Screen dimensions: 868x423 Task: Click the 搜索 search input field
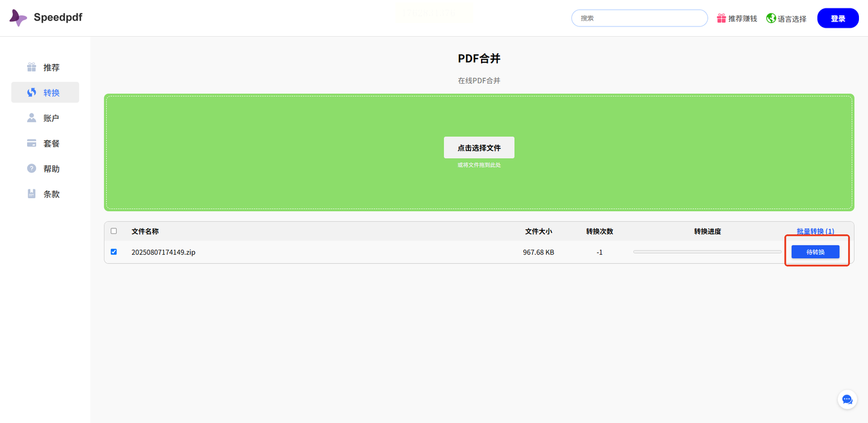pos(640,18)
